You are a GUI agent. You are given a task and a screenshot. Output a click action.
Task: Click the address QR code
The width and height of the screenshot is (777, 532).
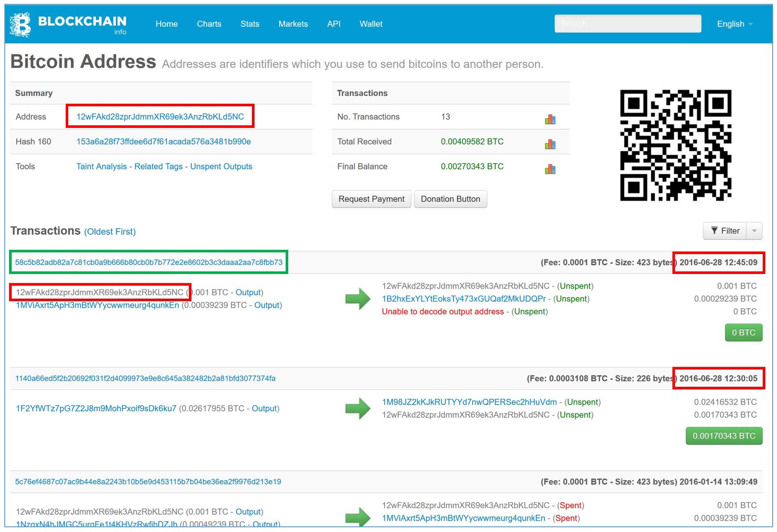[x=675, y=145]
